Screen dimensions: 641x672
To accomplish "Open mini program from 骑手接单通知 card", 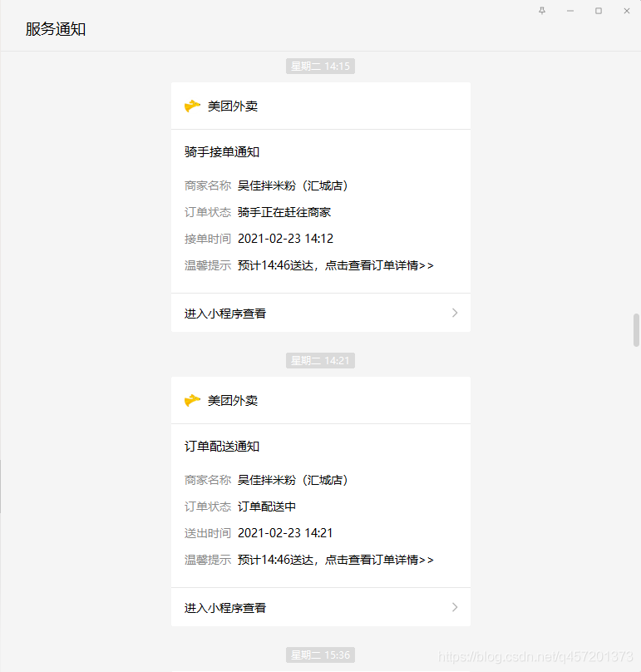I will pos(321,314).
